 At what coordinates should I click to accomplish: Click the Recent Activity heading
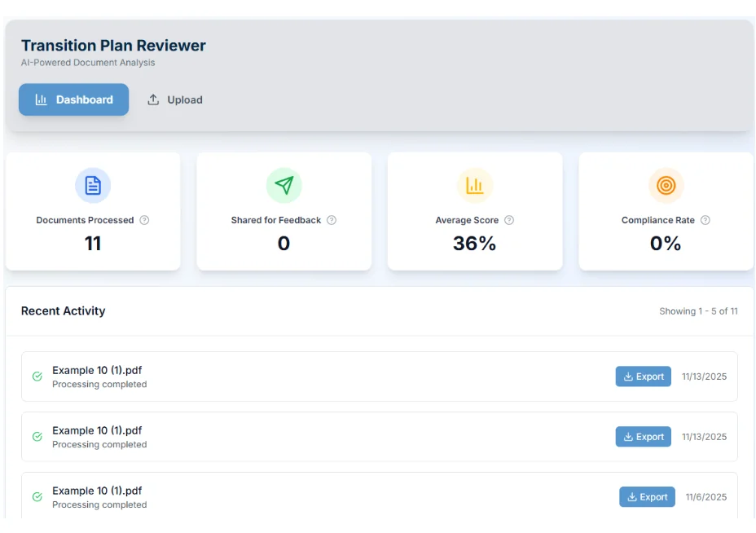pos(64,311)
